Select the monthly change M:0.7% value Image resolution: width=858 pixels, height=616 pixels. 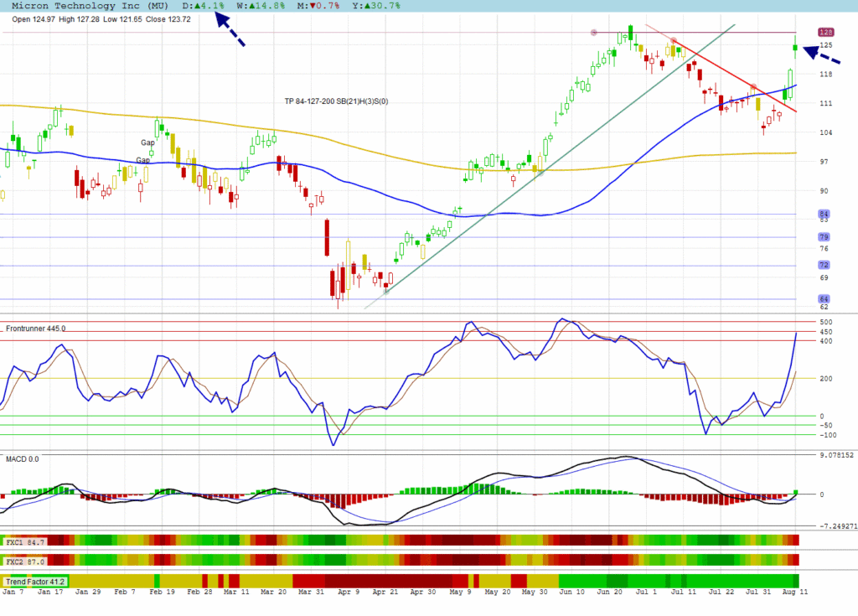tap(318, 6)
